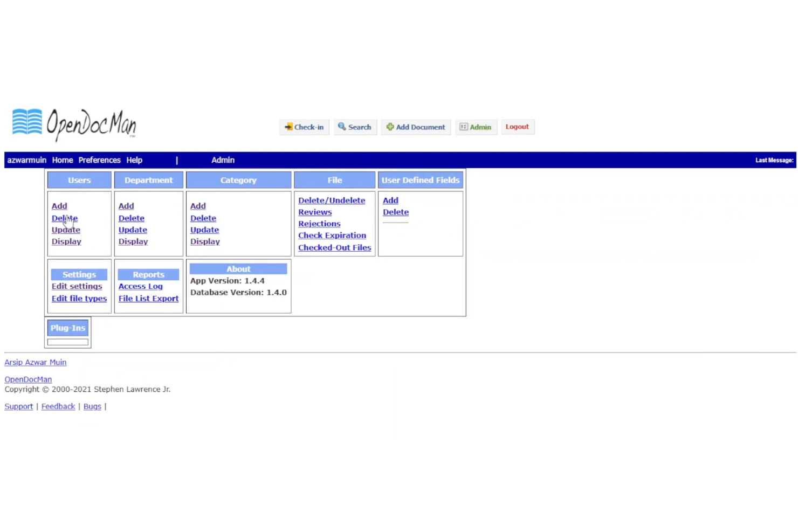Add a new user
The image size is (798, 532).
[x=59, y=205]
